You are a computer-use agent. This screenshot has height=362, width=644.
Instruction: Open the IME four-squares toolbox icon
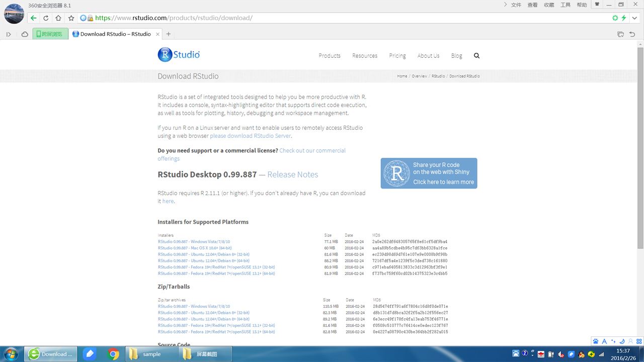(638, 341)
